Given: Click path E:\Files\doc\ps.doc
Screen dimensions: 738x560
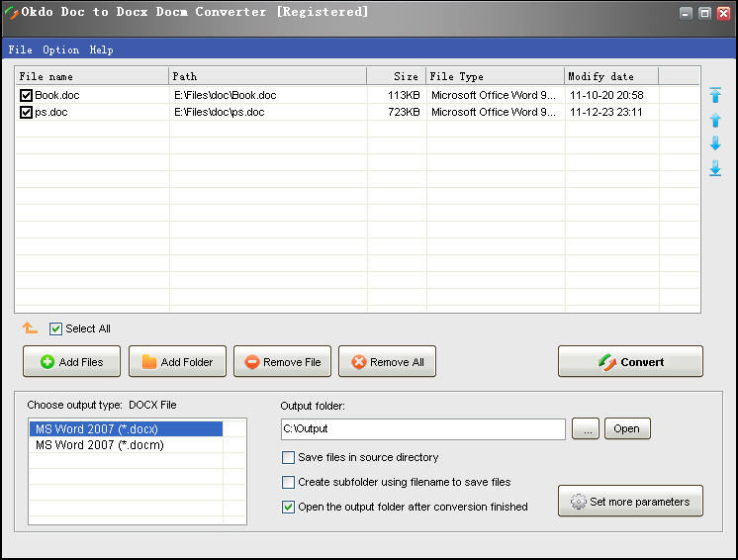Looking at the screenshot, I should point(220,113).
